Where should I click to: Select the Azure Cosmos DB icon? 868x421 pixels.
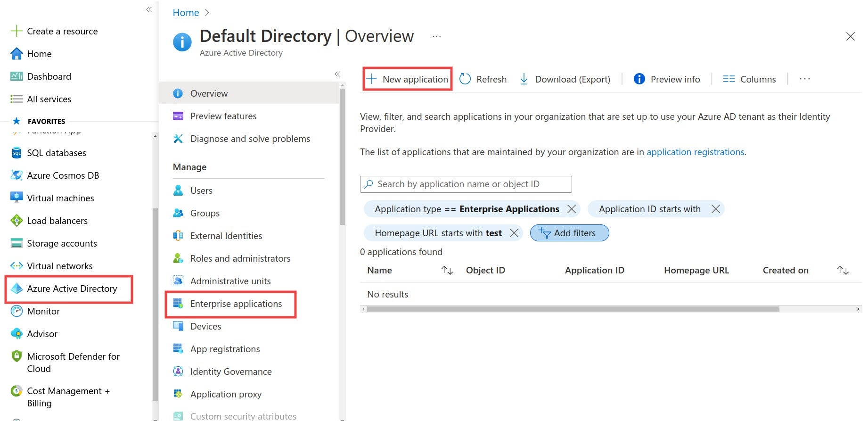(16, 175)
